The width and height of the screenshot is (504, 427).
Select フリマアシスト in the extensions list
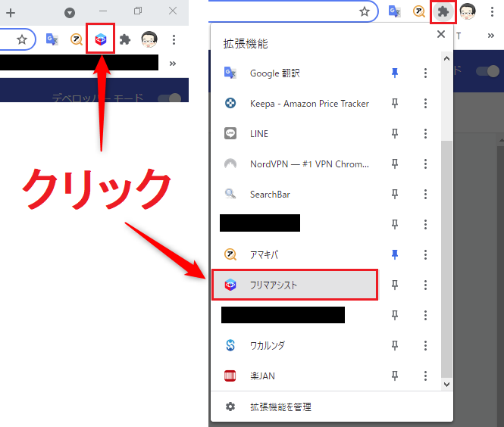295,285
